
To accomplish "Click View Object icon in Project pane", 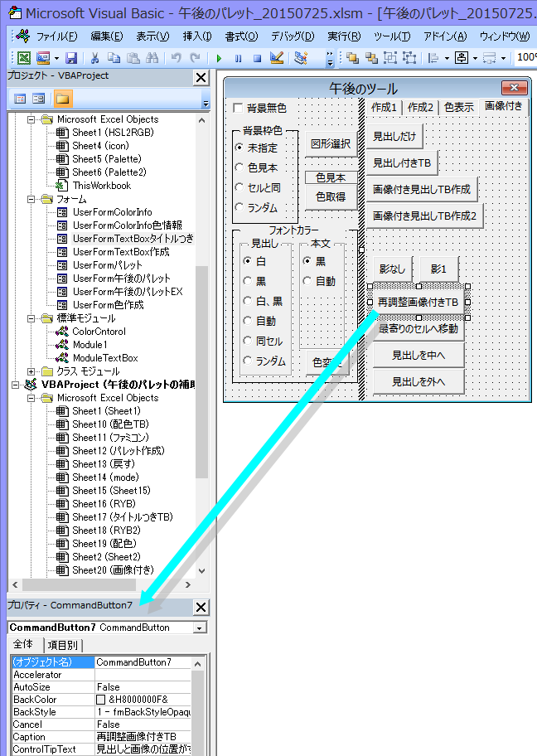I will pos(39,99).
